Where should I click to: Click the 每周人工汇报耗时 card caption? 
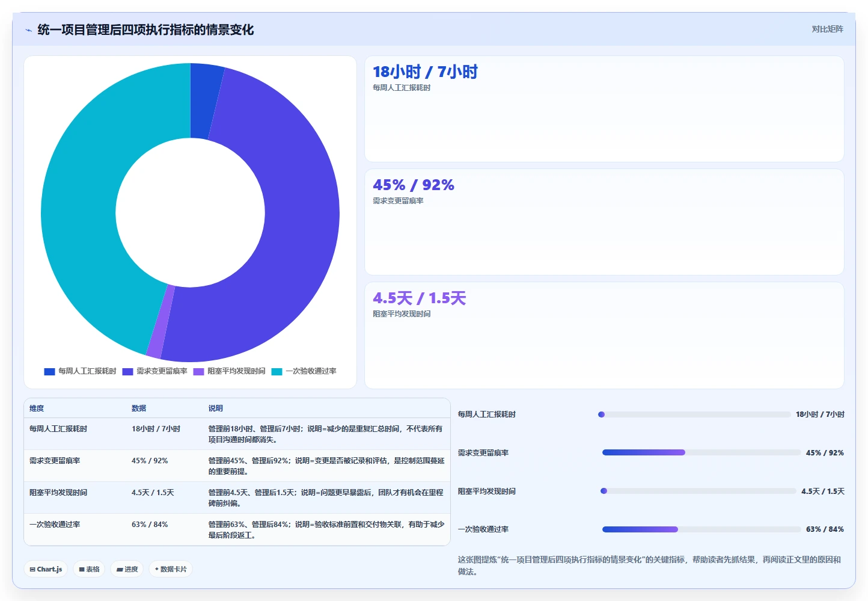point(402,88)
